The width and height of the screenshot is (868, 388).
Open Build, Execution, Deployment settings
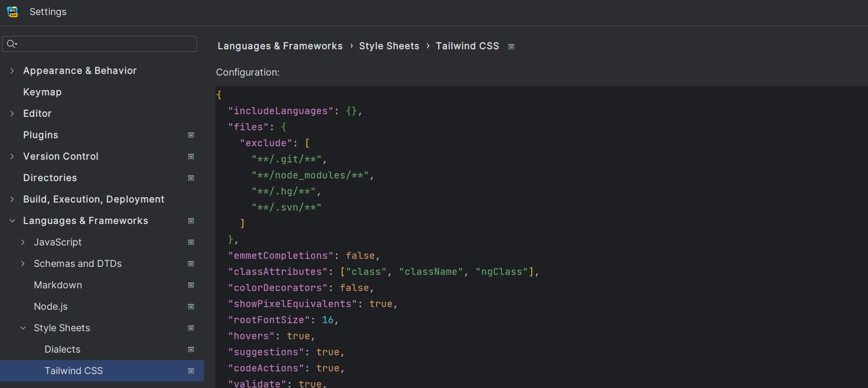click(x=93, y=199)
